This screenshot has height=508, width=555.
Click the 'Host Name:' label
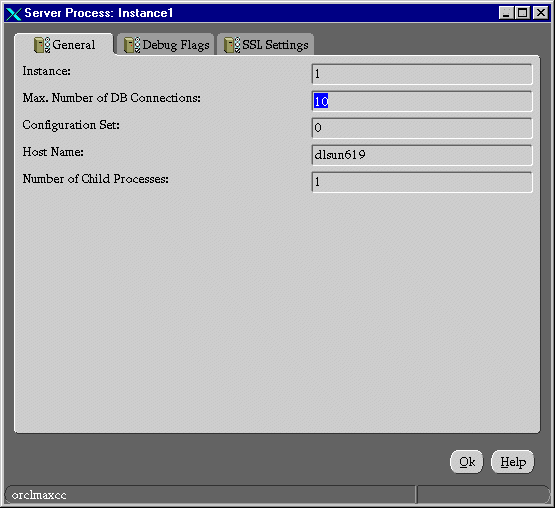click(x=53, y=152)
